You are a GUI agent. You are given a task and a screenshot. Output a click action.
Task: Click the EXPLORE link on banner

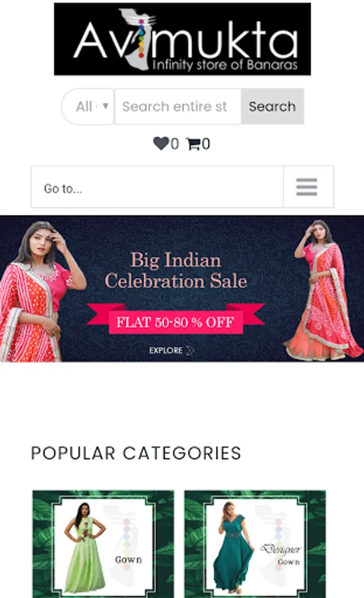tap(165, 350)
